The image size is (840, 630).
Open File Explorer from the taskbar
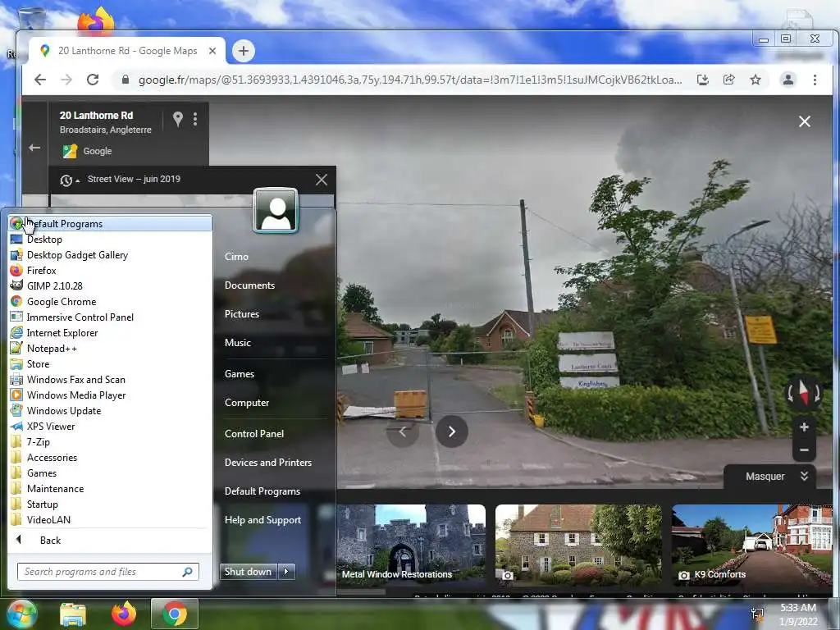(x=73, y=614)
